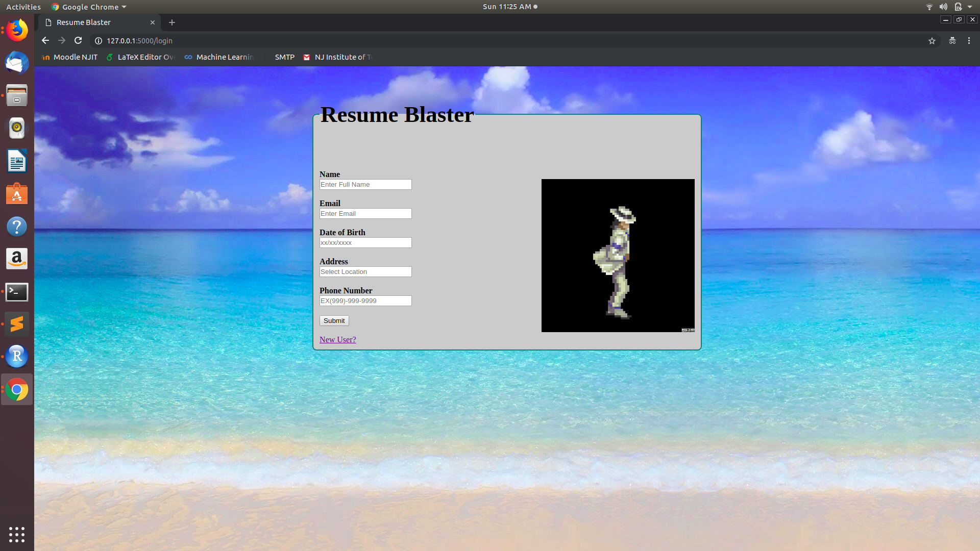Expand the Google Chrome app menu

coord(89,7)
